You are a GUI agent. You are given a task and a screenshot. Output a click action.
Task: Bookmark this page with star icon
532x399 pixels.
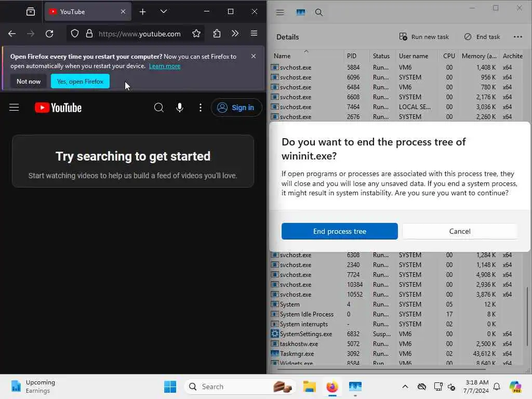tap(196, 34)
